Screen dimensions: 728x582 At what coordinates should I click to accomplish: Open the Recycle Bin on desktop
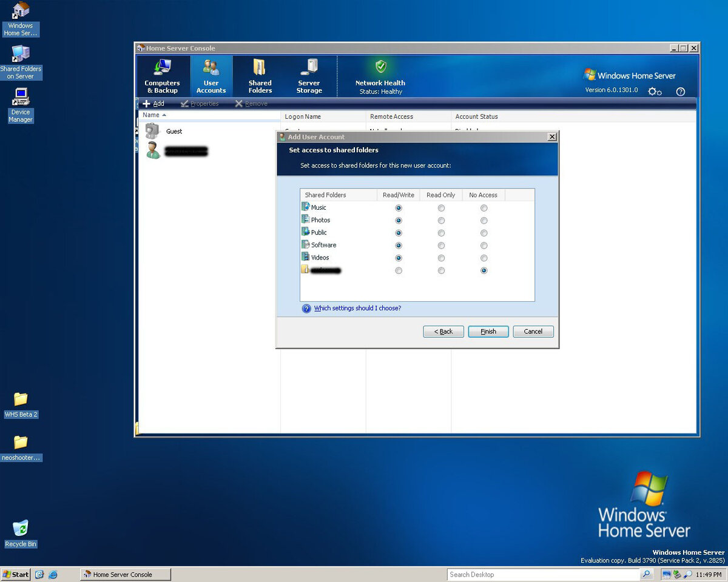coord(21,533)
